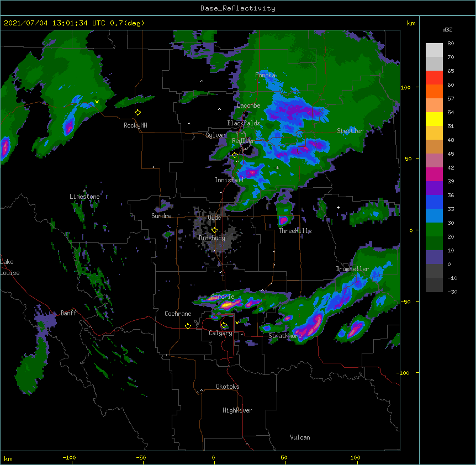Select the light gray 70-80 dBZ legend swatch

click(434, 50)
